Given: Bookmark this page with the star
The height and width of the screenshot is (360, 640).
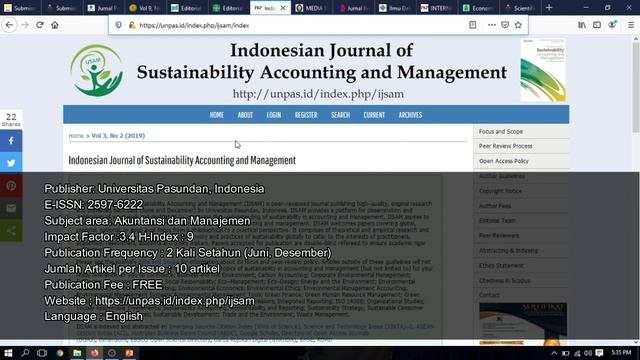Looking at the screenshot, I should point(518,25).
